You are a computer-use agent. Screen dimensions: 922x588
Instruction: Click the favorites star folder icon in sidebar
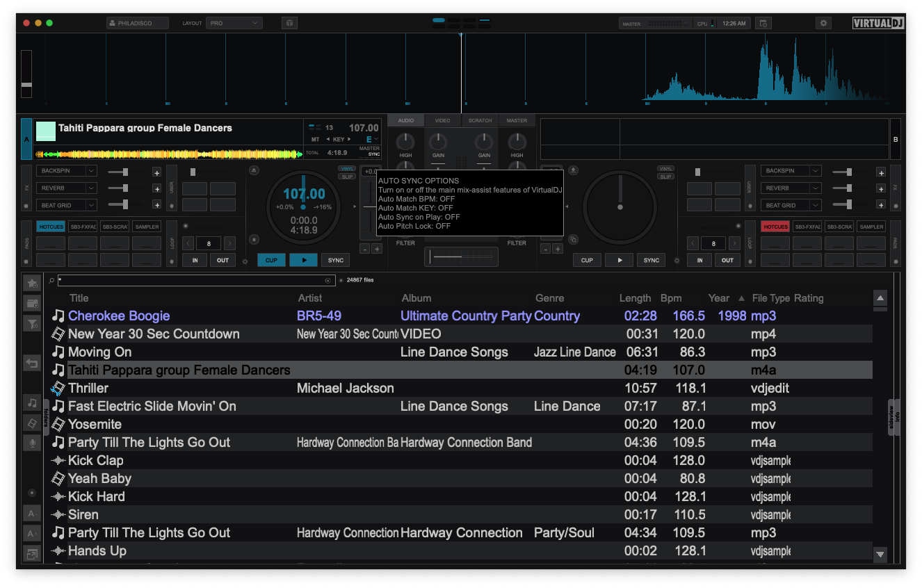click(31, 284)
